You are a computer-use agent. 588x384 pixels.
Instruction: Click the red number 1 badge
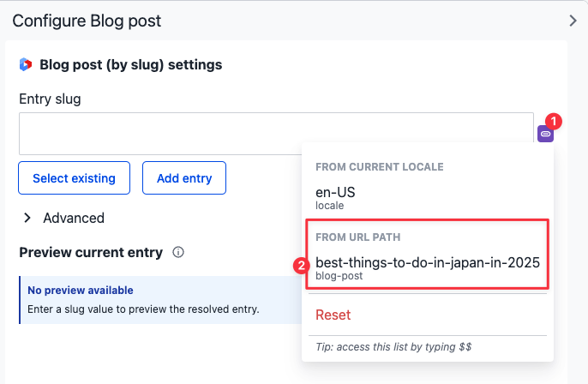(554, 121)
